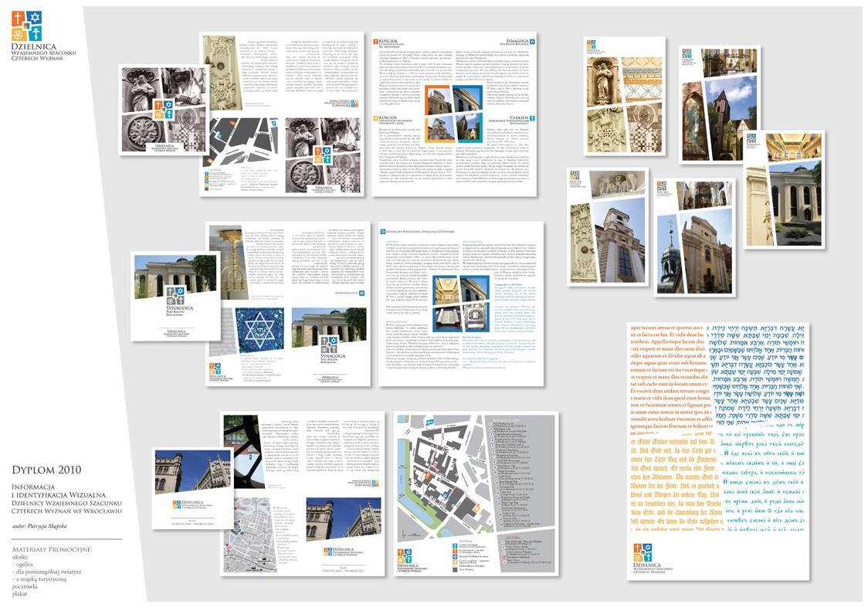Click the large four-symbol Dzielnica logo above the brochures
Viewport: 868px width, 608px height.
pyautogui.click(x=26, y=26)
